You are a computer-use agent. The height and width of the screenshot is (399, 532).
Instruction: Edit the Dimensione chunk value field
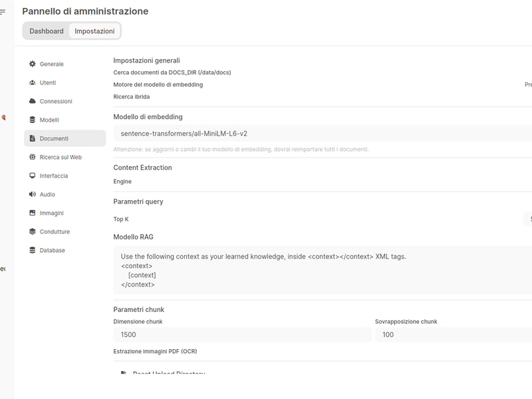[242, 334]
